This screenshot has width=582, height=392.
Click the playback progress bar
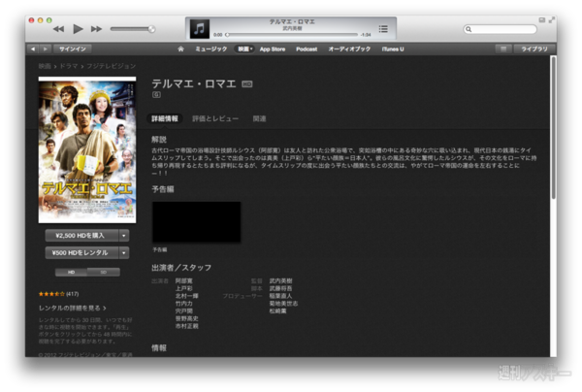point(292,35)
